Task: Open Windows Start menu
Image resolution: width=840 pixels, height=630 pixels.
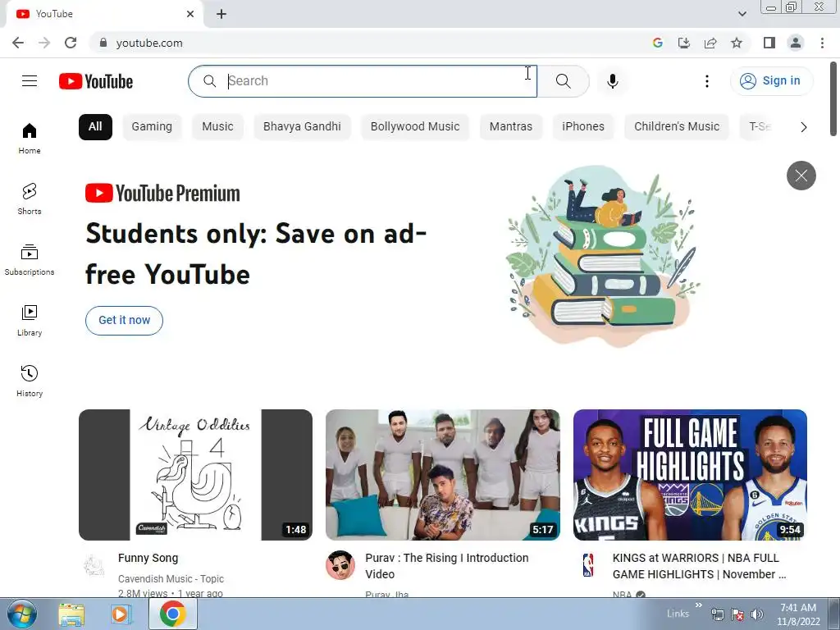Action: pyautogui.click(x=22, y=614)
